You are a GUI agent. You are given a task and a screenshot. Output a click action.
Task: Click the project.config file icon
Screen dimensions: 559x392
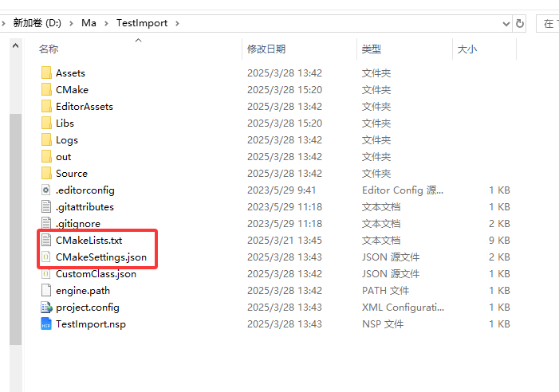(46, 308)
